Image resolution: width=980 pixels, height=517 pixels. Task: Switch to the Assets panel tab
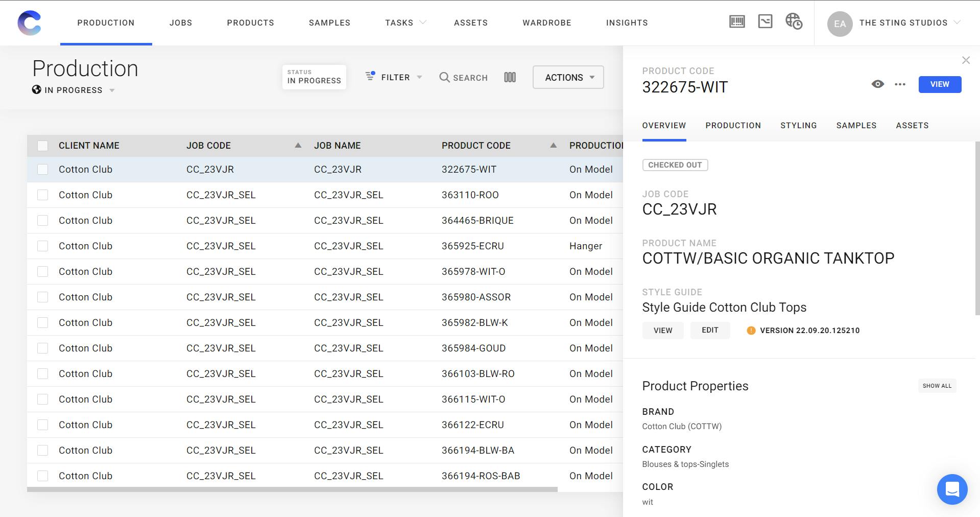(912, 126)
